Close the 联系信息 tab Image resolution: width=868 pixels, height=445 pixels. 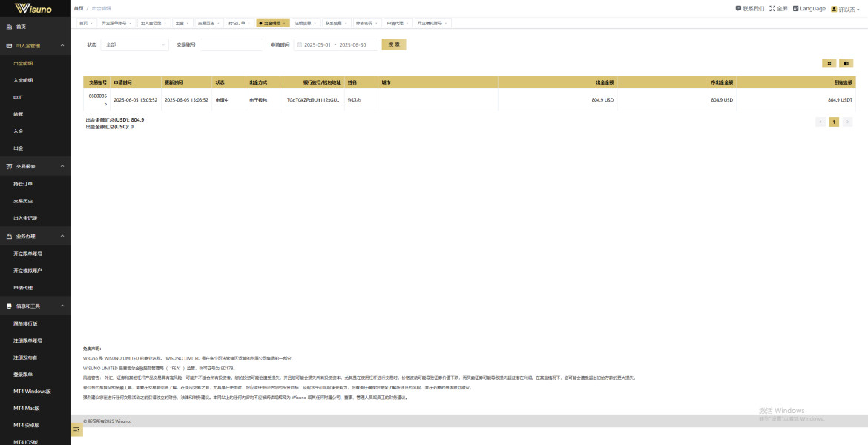pos(346,23)
